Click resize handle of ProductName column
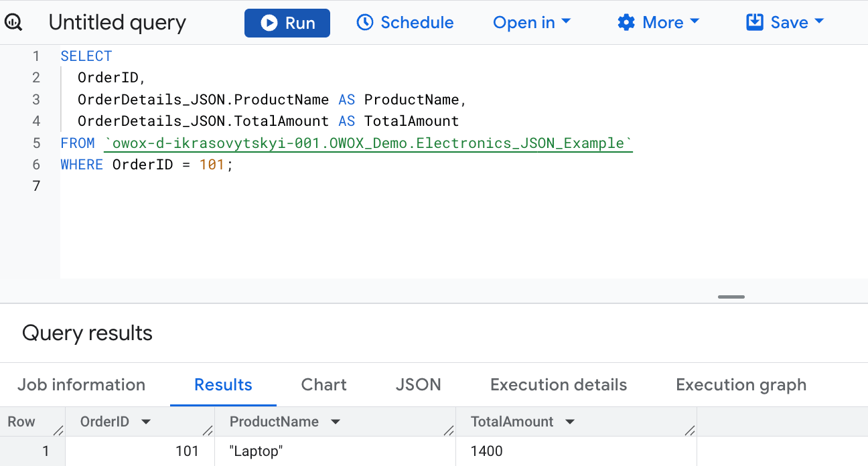868x466 pixels. (448, 430)
